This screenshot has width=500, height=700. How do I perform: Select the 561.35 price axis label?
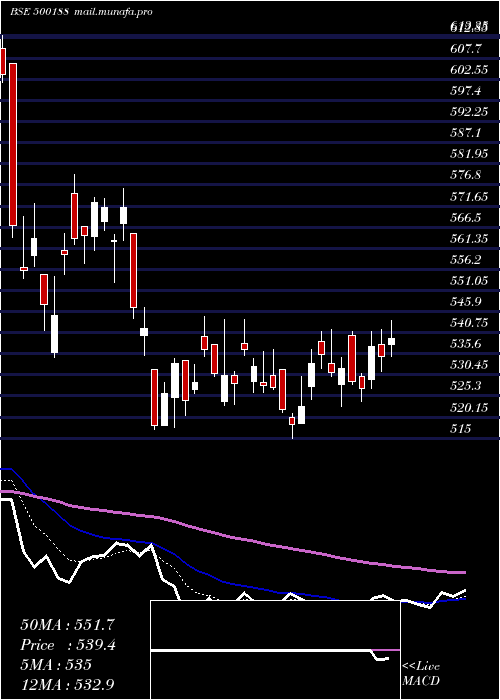pos(469,238)
